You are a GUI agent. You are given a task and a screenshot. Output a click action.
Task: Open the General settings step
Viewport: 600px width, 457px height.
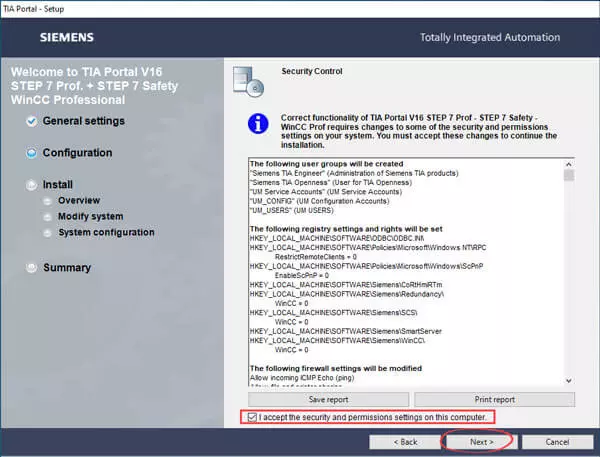pos(84,121)
